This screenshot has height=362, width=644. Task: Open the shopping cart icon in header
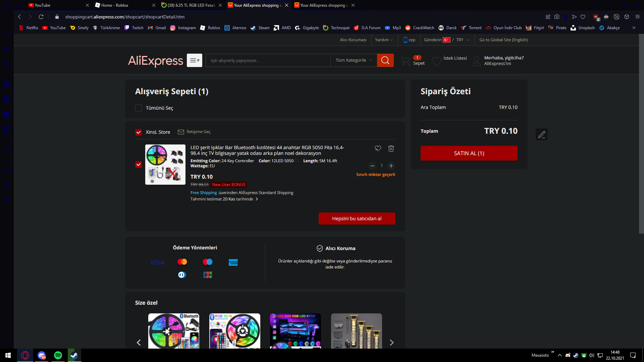pyautogui.click(x=406, y=61)
